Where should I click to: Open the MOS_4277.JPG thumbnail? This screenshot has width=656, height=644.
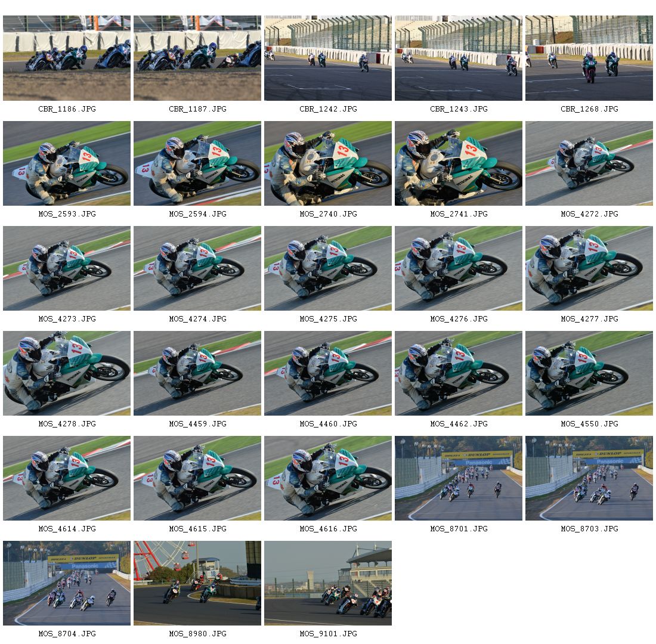coord(589,268)
